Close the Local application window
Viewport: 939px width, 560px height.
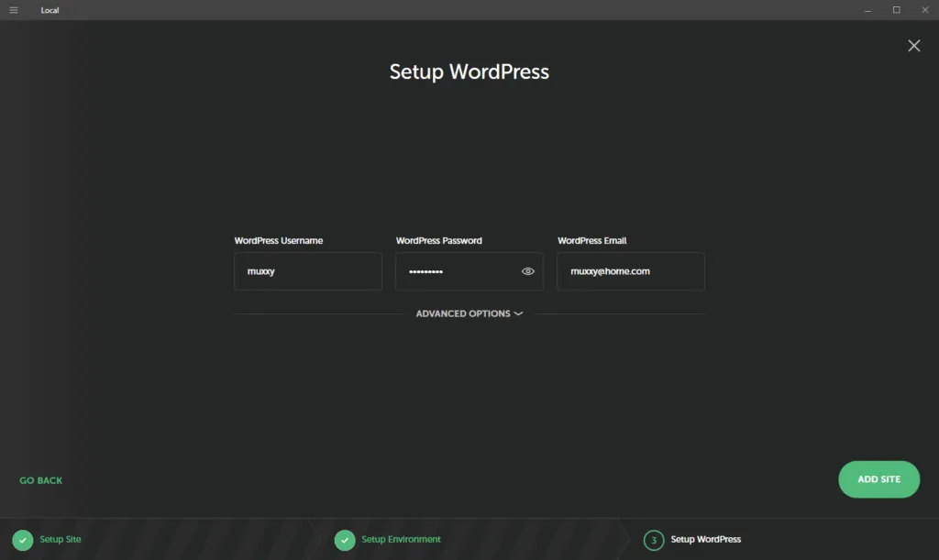click(924, 10)
